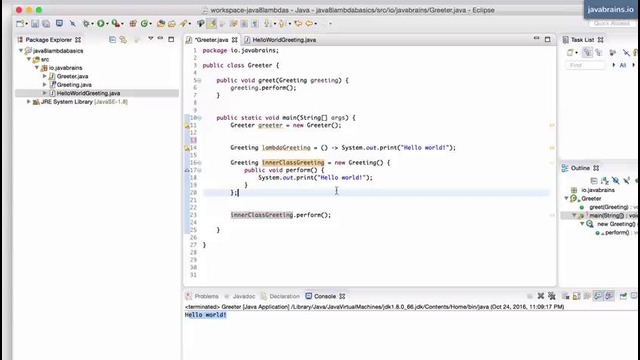Toggle Show Console When Standard Out Changes
The height and width of the screenshot is (360, 640).
pyautogui.click(x=598, y=296)
